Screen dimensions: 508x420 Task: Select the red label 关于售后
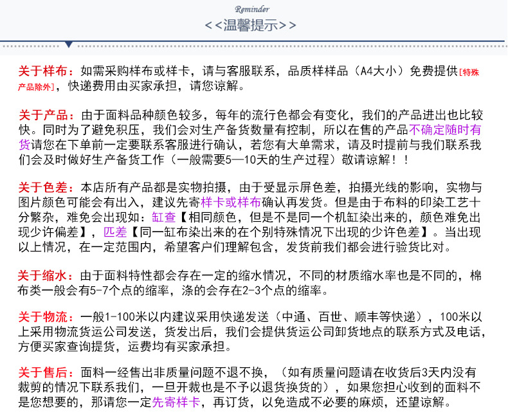(x=43, y=372)
